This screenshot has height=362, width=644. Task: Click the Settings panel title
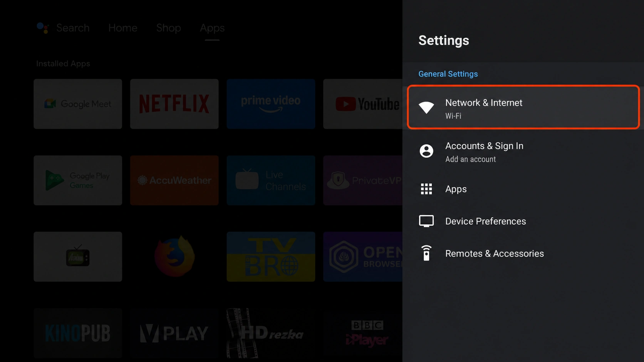(444, 40)
